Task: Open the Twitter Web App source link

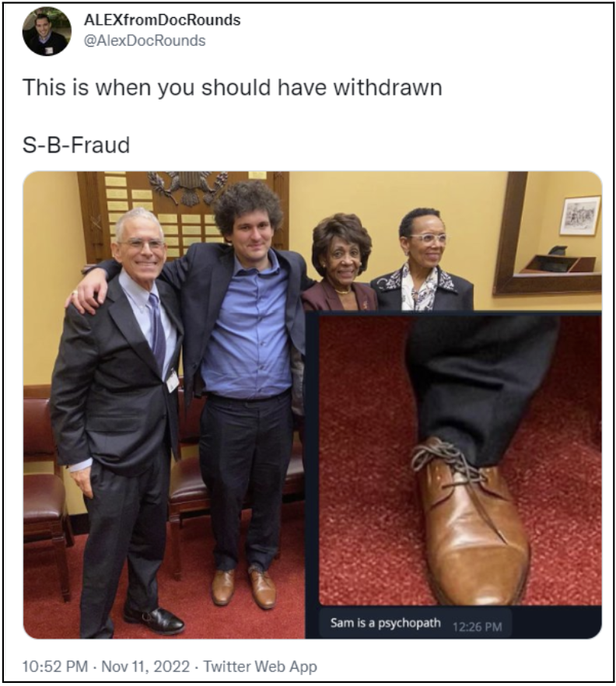Action: tap(260, 667)
